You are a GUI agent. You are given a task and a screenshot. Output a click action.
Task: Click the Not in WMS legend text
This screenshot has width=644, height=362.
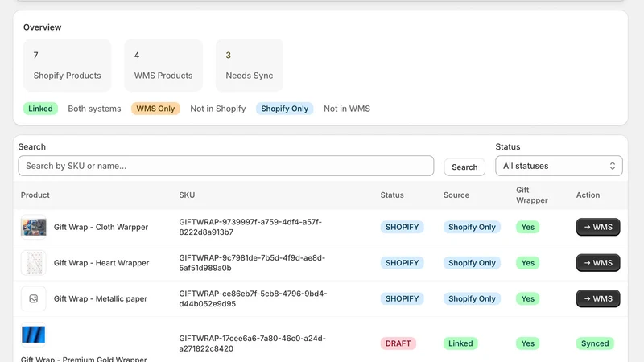(347, 109)
